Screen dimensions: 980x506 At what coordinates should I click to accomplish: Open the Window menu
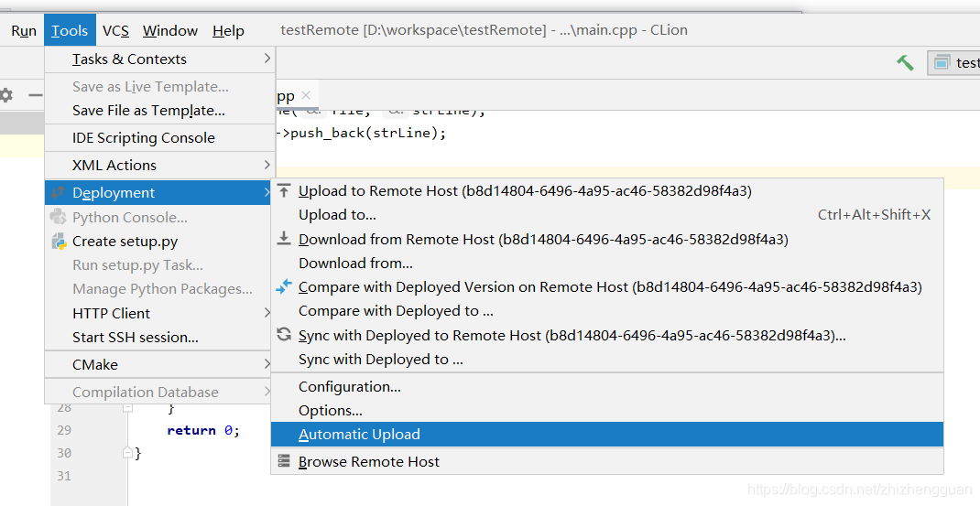(170, 30)
